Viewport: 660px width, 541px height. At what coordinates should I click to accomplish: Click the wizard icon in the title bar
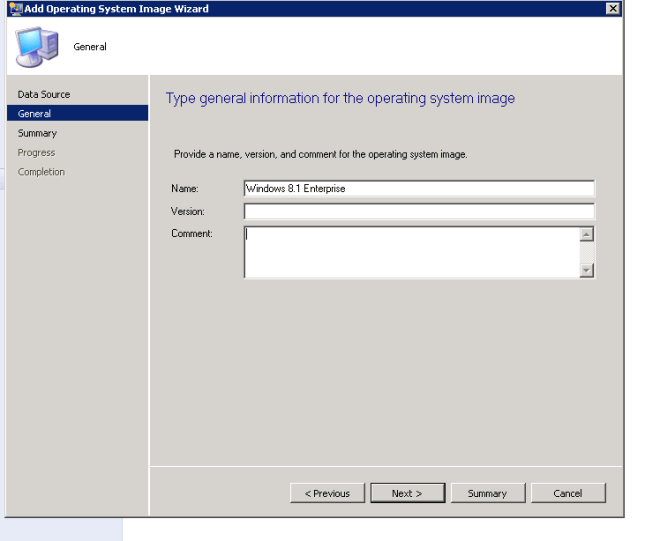[14, 8]
